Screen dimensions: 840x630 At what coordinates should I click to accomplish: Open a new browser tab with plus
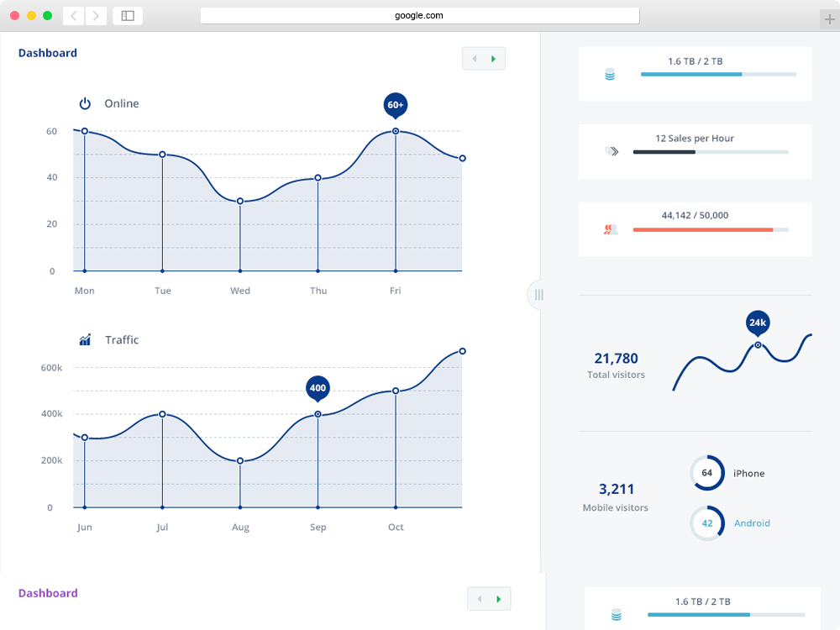[829, 19]
